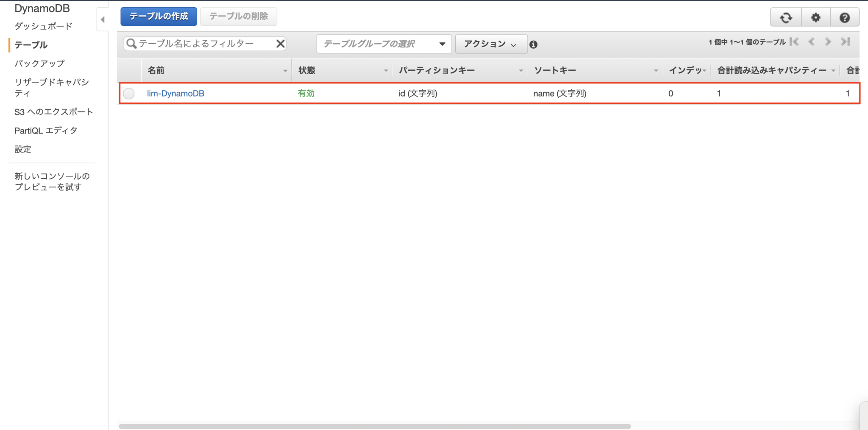Collapse the DynamoDB sidebar panel
Screen dimensions: 868x430
[103, 19]
